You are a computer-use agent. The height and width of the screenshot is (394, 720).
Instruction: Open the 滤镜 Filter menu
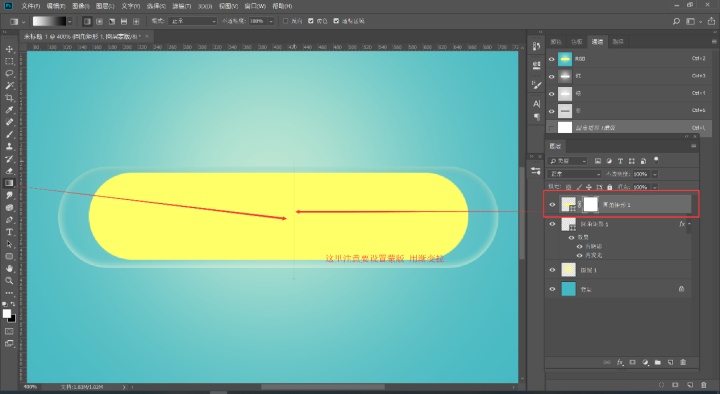coord(182,6)
